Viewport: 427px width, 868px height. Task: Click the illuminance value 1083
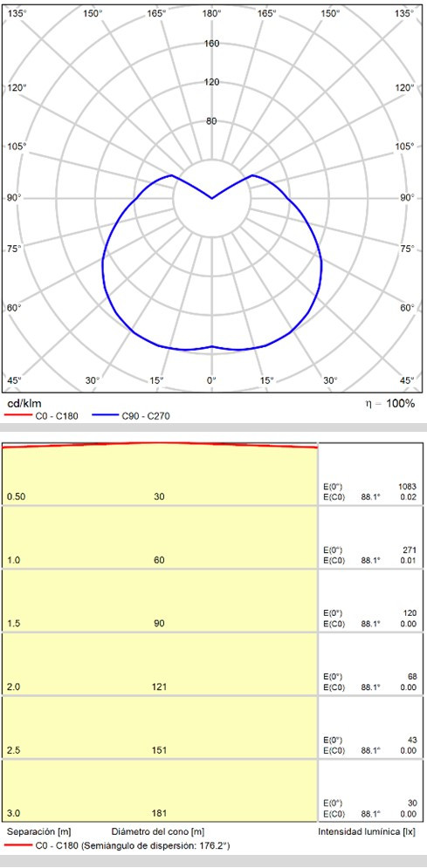tap(407, 487)
